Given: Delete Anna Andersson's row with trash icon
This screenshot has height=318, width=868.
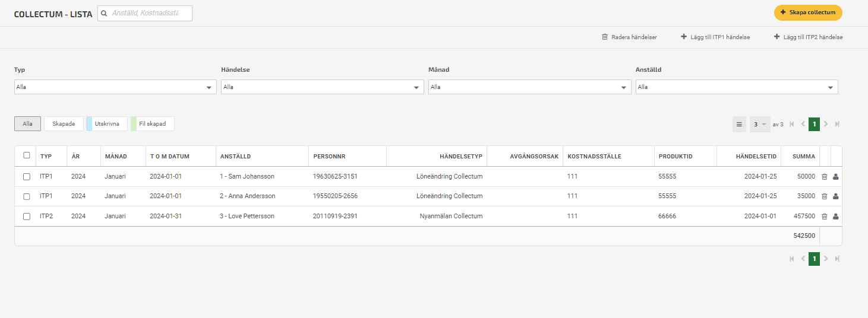Looking at the screenshot, I should pos(824,196).
